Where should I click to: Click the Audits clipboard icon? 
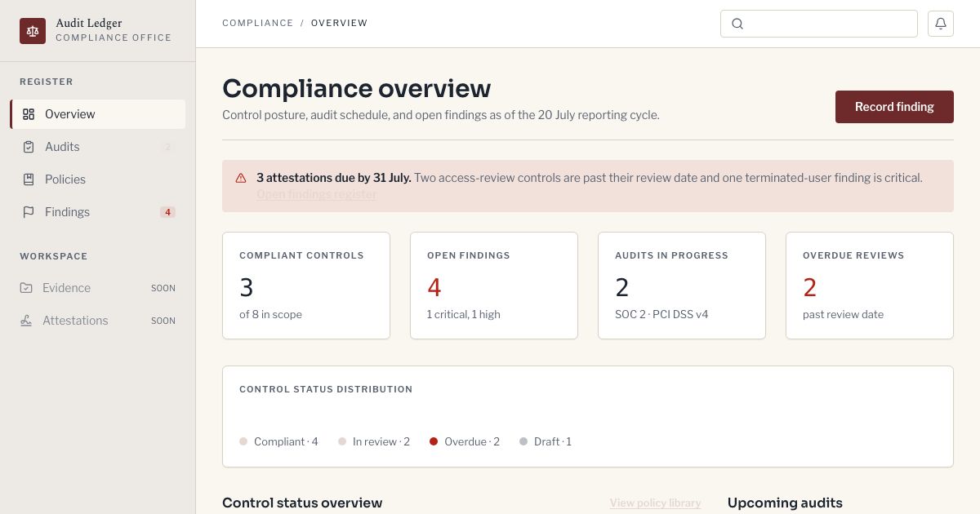[29, 147]
